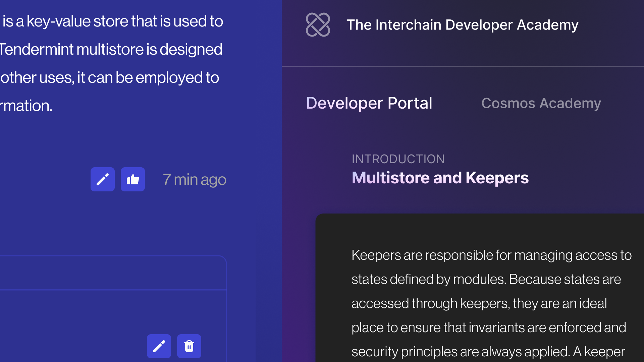The width and height of the screenshot is (644, 362).
Task: Open the Cosmos Academy tab
Action: [x=541, y=103]
